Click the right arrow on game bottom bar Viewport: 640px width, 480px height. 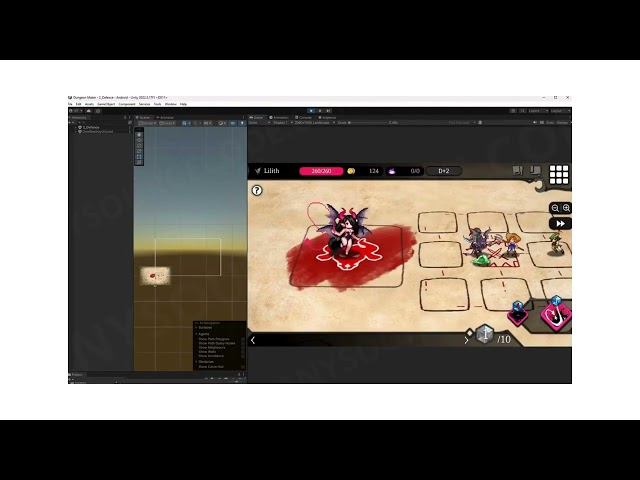(x=466, y=340)
